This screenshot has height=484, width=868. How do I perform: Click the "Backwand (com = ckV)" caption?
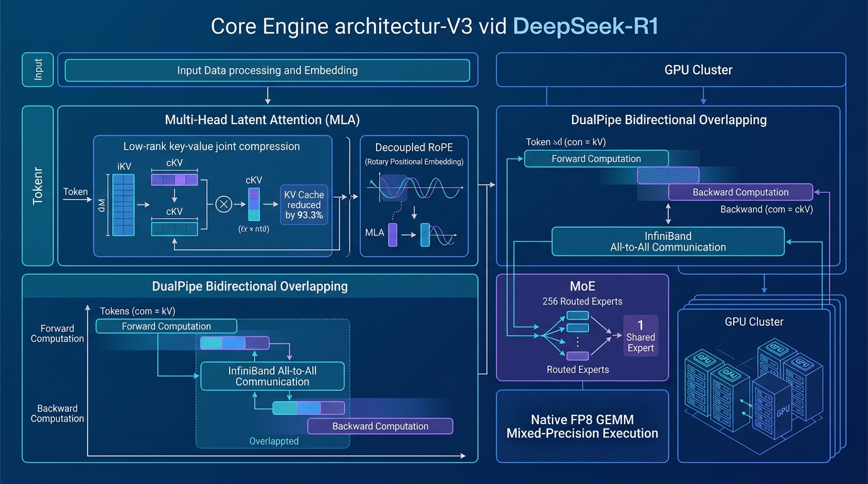click(x=766, y=209)
